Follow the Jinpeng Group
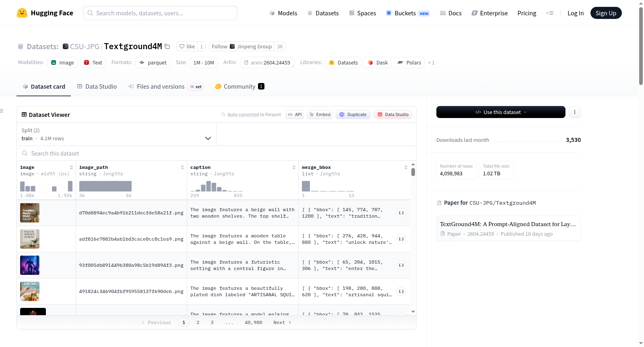Image resolution: width=644 pixels, height=347 pixels. click(242, 47)
